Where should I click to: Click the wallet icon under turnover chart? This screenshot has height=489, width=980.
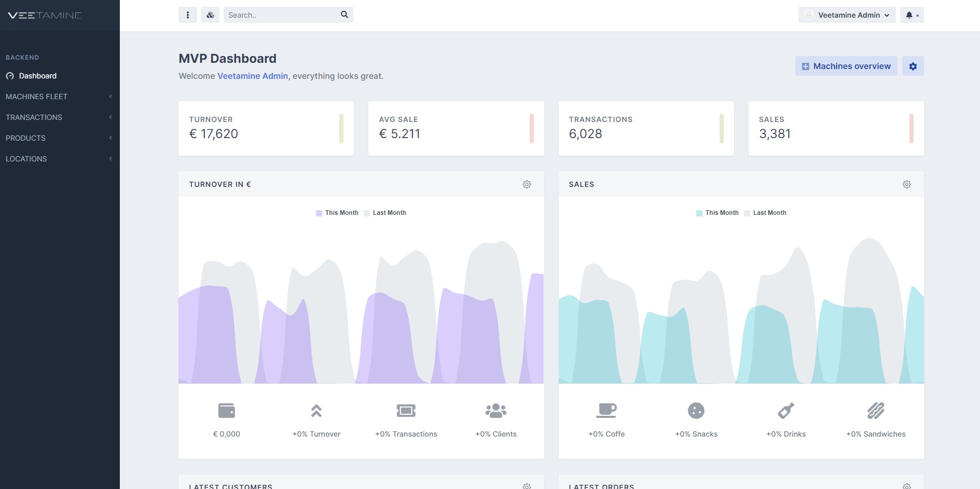(x=227, y=411)
